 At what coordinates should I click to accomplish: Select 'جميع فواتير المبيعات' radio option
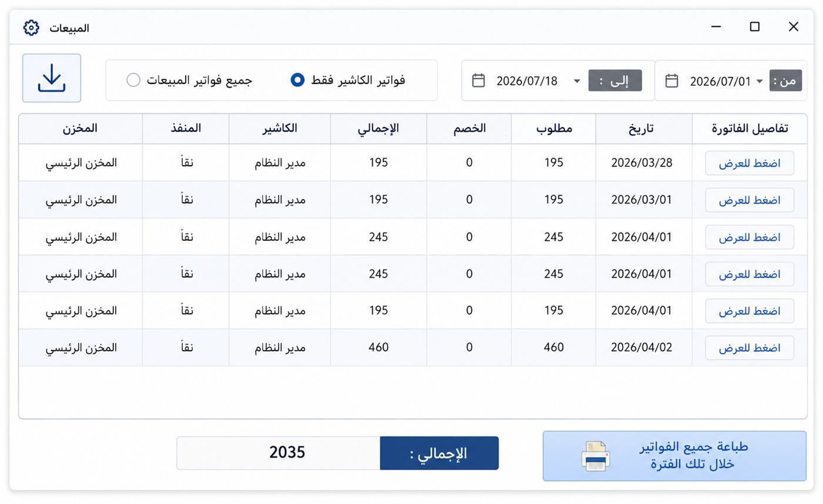tap(133, 80)
